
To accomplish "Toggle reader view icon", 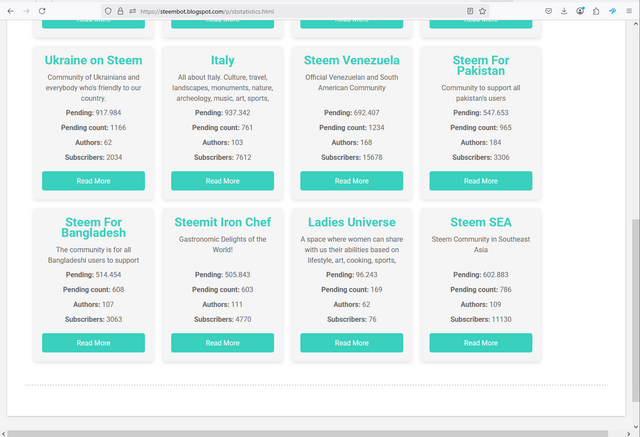I will tap(470, 11).
